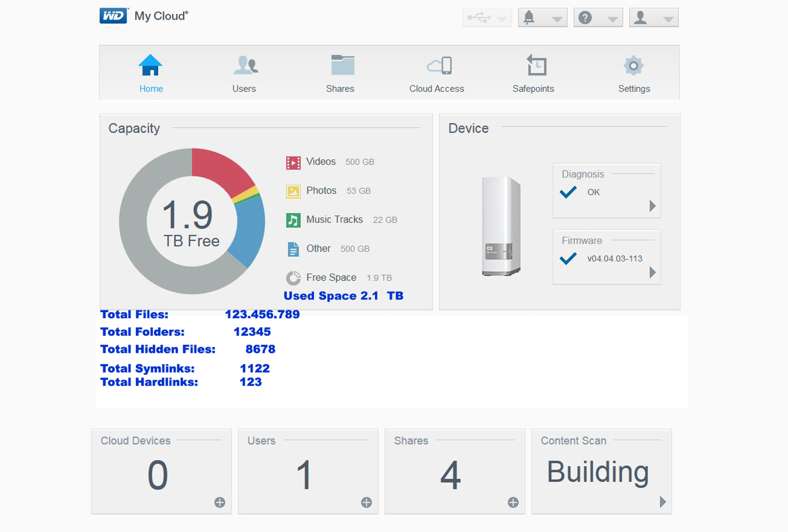Click the Firmware checkmark icon

(x=568, y=258)
